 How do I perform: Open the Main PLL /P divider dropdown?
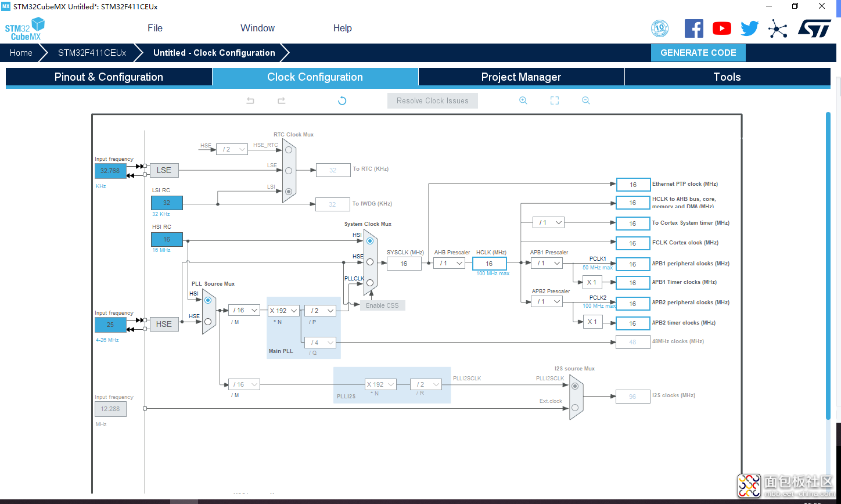pos(320,311)
